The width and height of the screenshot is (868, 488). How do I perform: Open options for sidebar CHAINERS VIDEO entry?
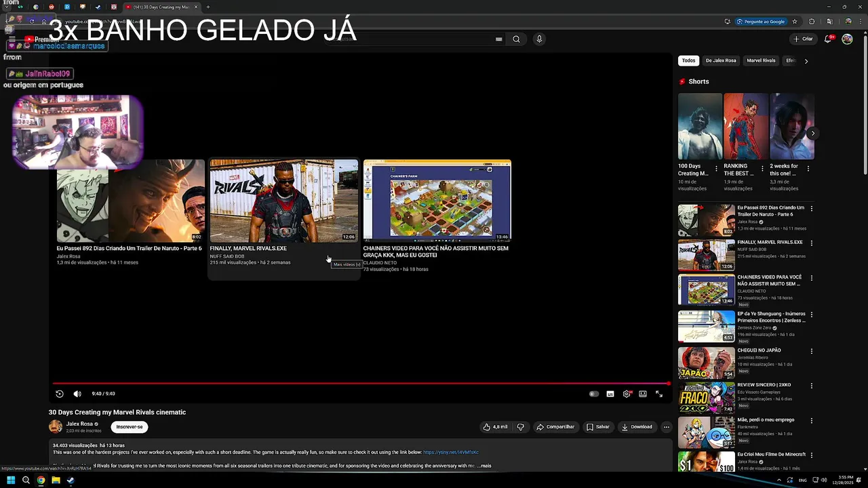811,278
